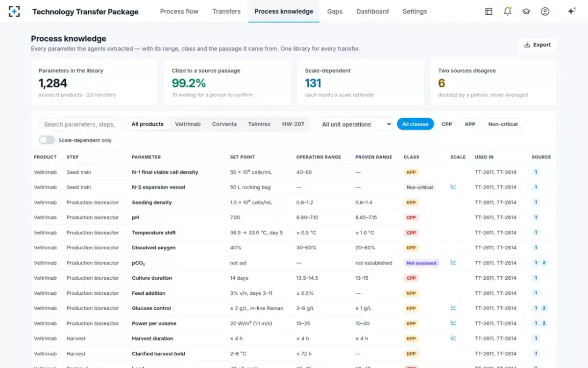The width and height of the screenshot is (588, 368).
Task: Open the All unit operations dropdown
Action: [x=356, y=125]
